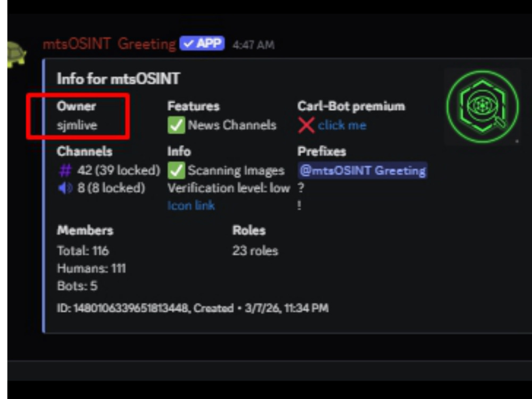The image size is (532, 399).
Task: Select the 'Info for mtsOSINT' embed title
Action: 119,79
